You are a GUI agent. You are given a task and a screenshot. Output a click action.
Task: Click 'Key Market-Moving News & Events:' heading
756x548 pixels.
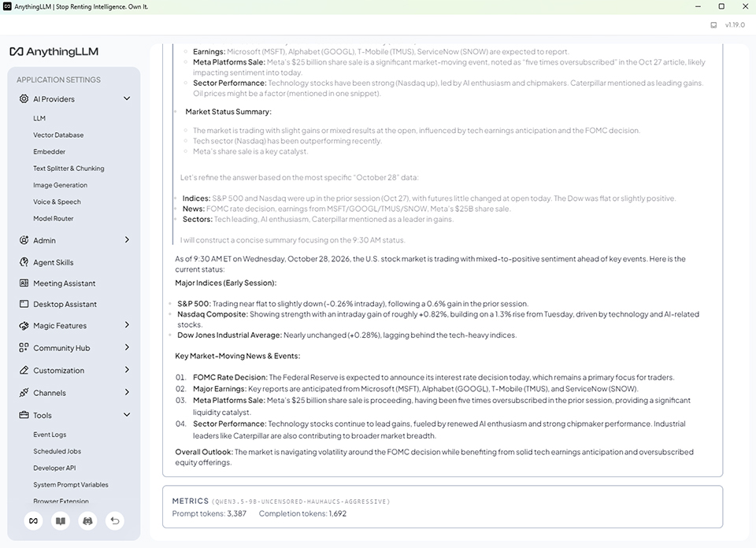click(x=238, y=356)
